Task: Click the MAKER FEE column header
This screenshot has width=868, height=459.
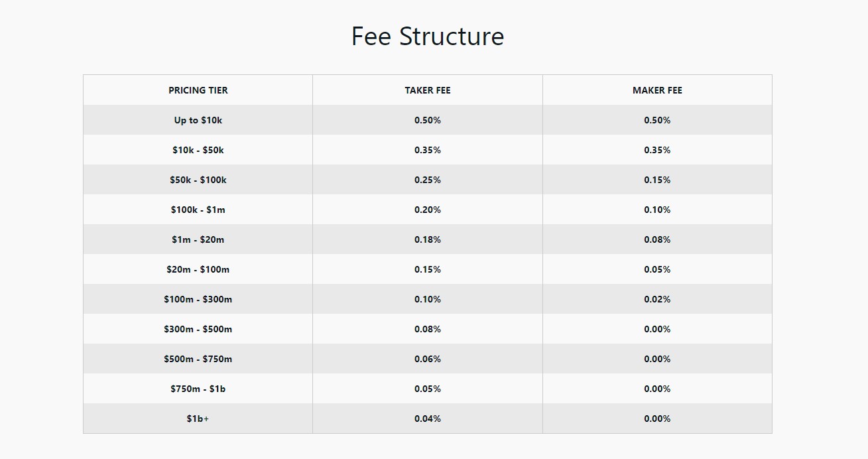Action: tap(657, 90)
